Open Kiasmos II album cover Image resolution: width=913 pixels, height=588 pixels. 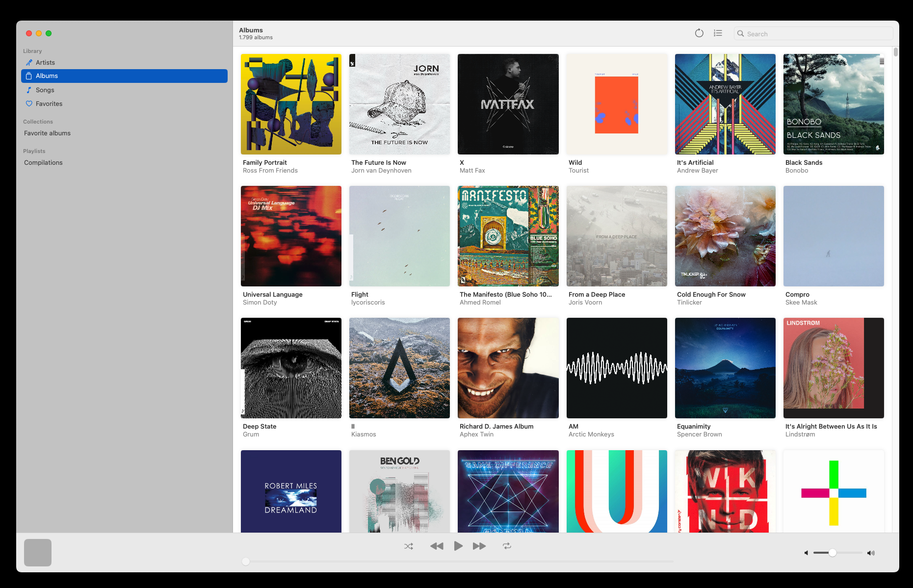399,368
